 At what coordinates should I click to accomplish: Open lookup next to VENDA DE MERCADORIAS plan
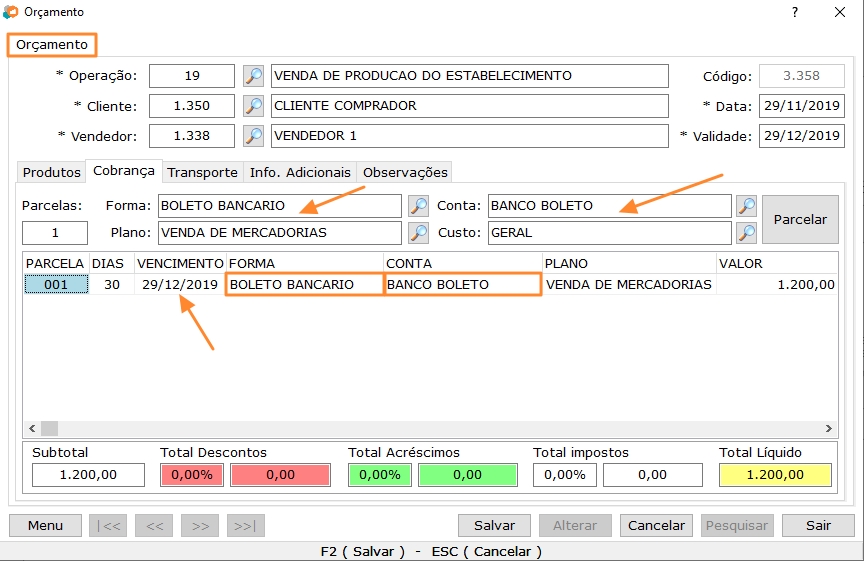click(418, 233)
